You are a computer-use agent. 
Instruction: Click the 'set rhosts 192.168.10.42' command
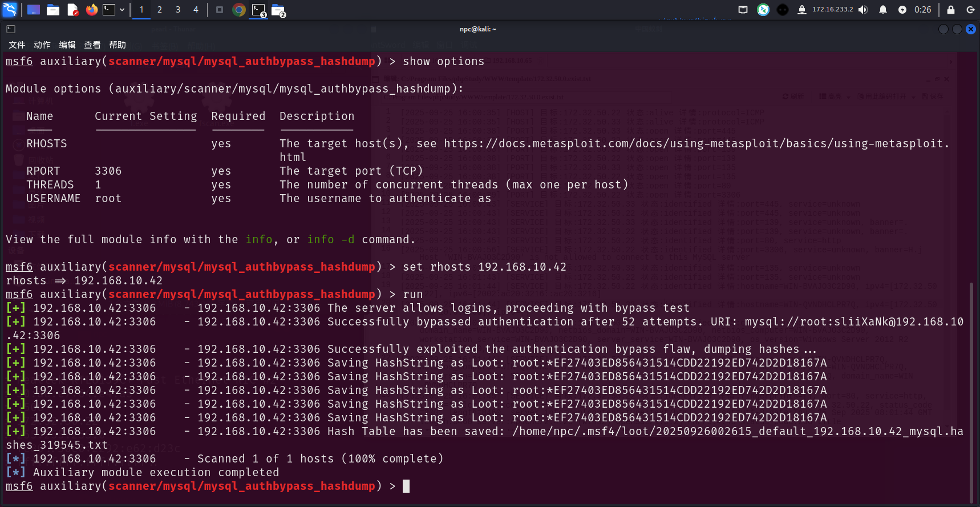[484, 267]
